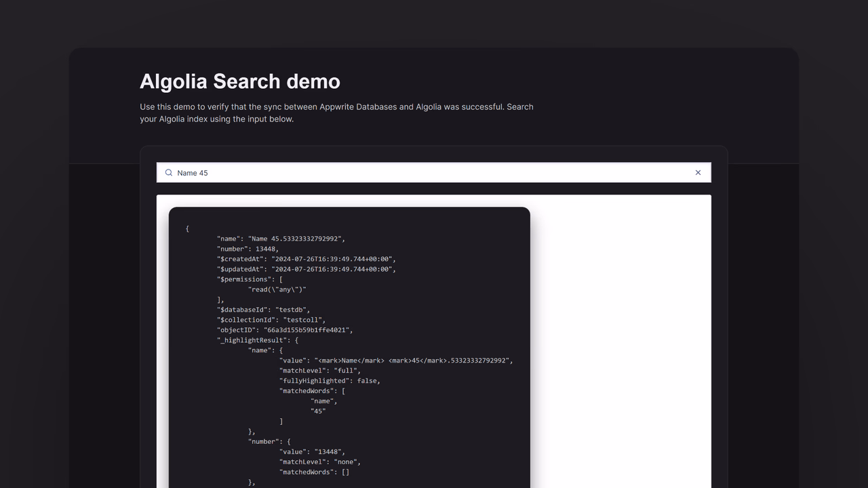The width and height of the screenshot is (868, 488).
Task: Click the description paragraph about Appwrite sync
Action: pyautogui.click(x=336, y=113)
